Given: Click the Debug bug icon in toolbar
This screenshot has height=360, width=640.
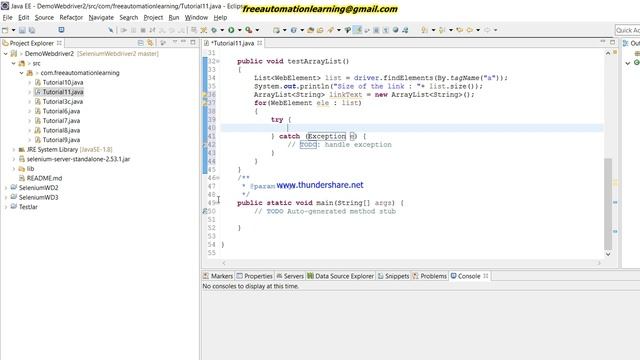Looking at the screenshot, I should pyautogui.click(x=213, y=30).
